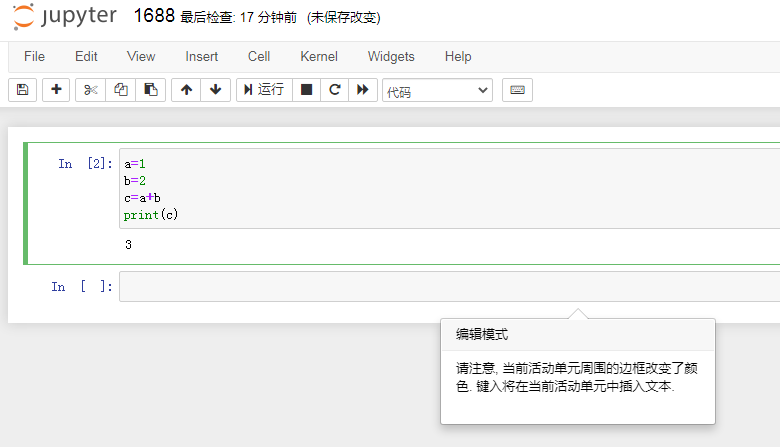Click the In [2]: prompt
This screenshot has width=780, height=447.
(x=85, y=164)
